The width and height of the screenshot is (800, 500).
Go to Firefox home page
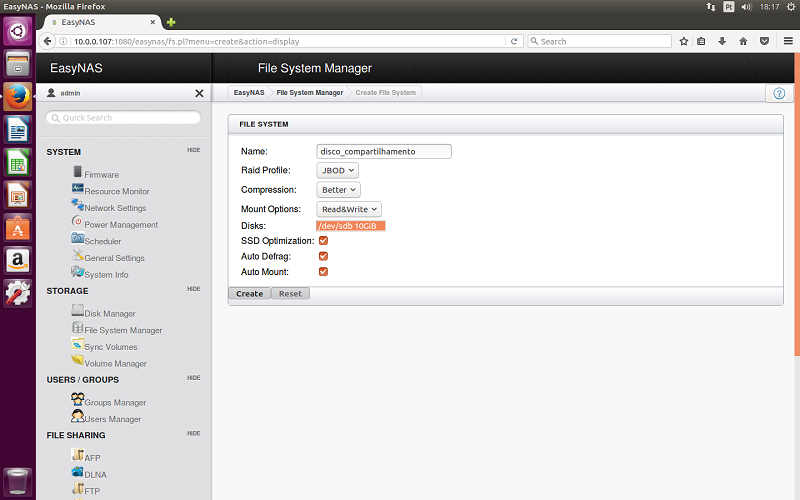[x=743, y=41]
